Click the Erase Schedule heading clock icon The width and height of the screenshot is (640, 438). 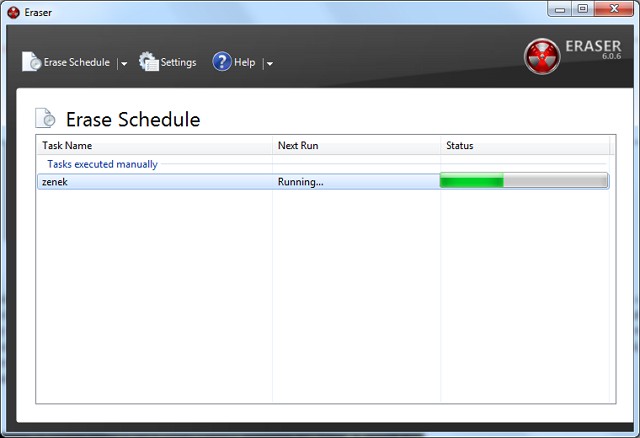pyautogui.click(x=45, y=118)
